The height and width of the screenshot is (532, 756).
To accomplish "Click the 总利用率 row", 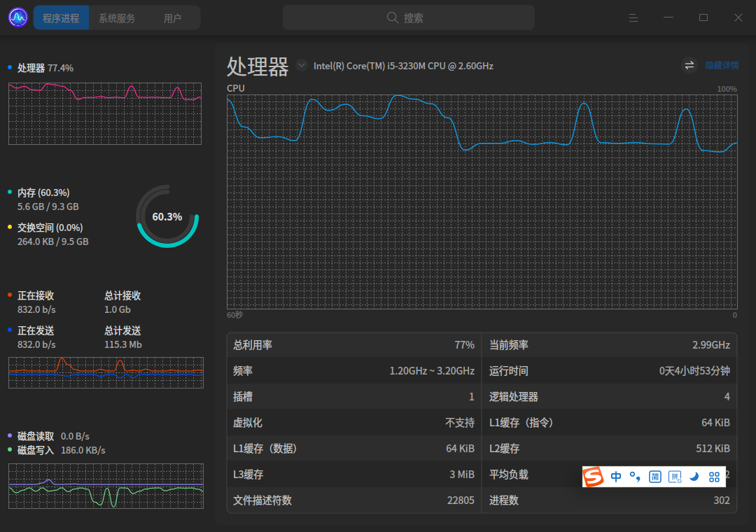I will [354, 345].
